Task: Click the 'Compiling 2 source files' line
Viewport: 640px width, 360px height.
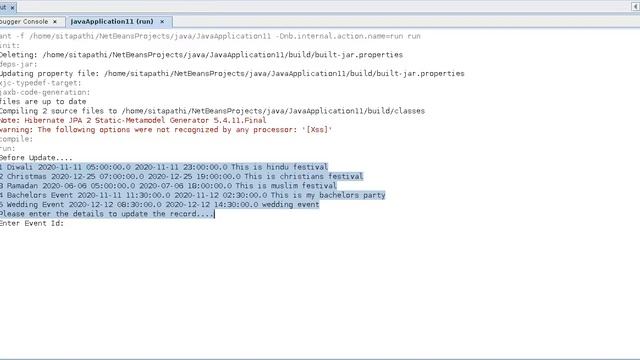Action: (212, 111)
